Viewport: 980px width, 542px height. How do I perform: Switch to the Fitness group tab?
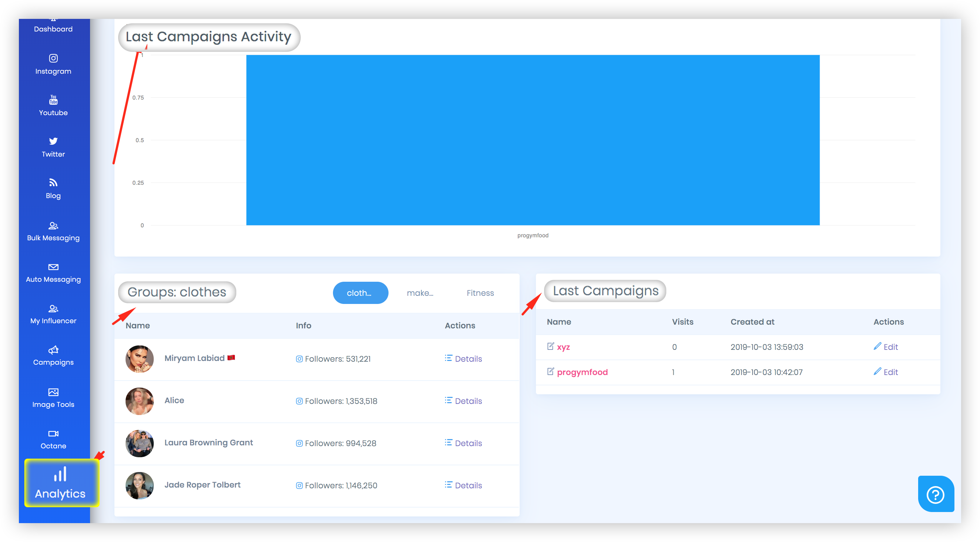(480, 293)
